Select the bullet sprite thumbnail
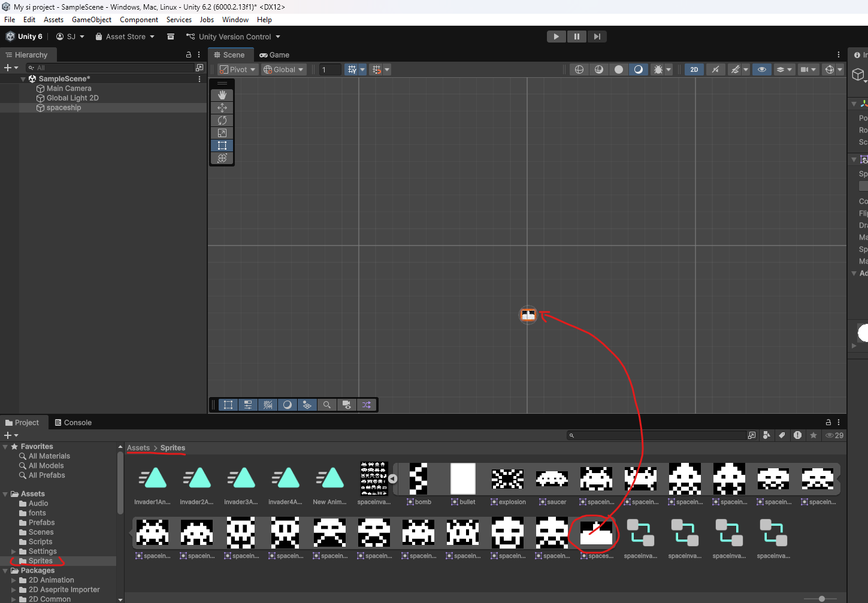 click(462, 479)
